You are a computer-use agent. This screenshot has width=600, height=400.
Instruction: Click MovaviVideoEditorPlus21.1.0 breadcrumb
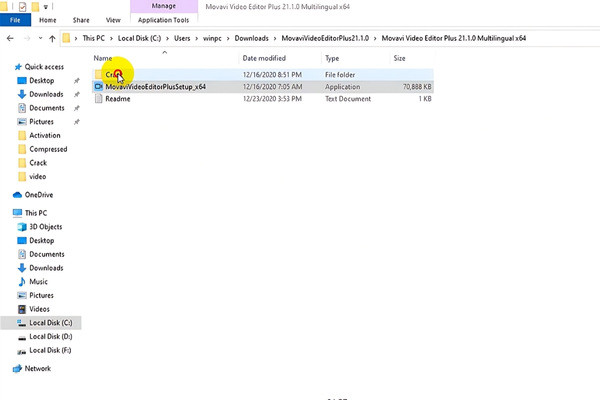coord(325,38)
